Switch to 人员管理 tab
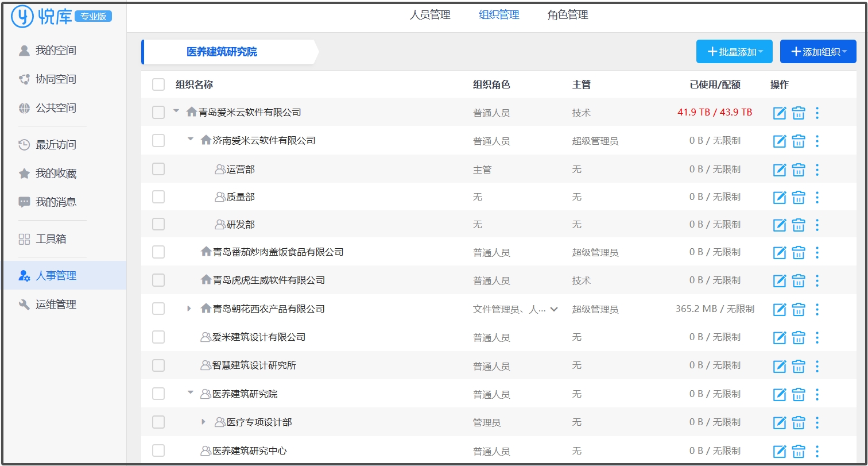Viewport: 868px width, 466px height. click(x=430, y=16)
